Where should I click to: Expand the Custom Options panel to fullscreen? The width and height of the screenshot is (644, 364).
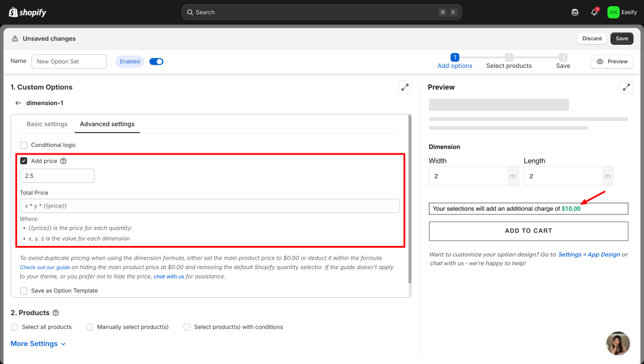[x=404, y=87]
